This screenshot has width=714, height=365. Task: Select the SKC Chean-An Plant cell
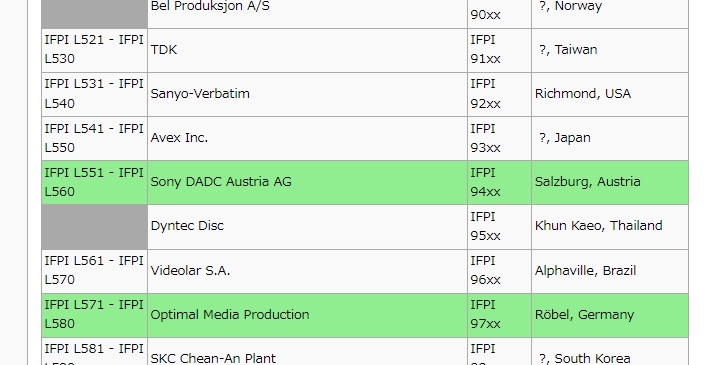coord(307,351)
